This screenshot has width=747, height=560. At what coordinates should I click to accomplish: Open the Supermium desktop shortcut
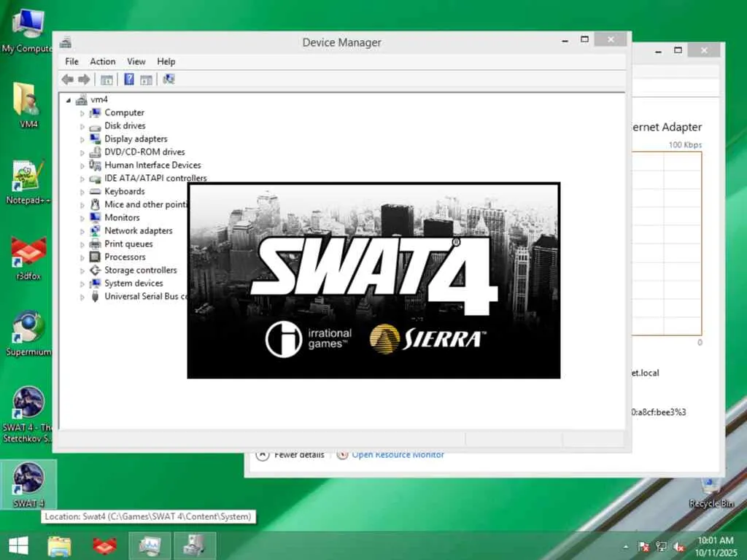point(28,333)
